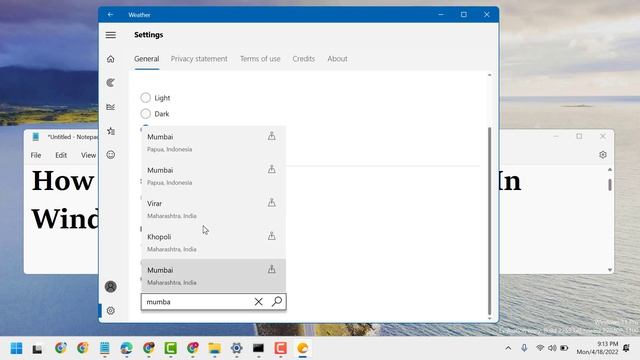Open the notification bell in taskbar
The height and width of the screenshot is (360, 640).
click(x=626, y=348)
